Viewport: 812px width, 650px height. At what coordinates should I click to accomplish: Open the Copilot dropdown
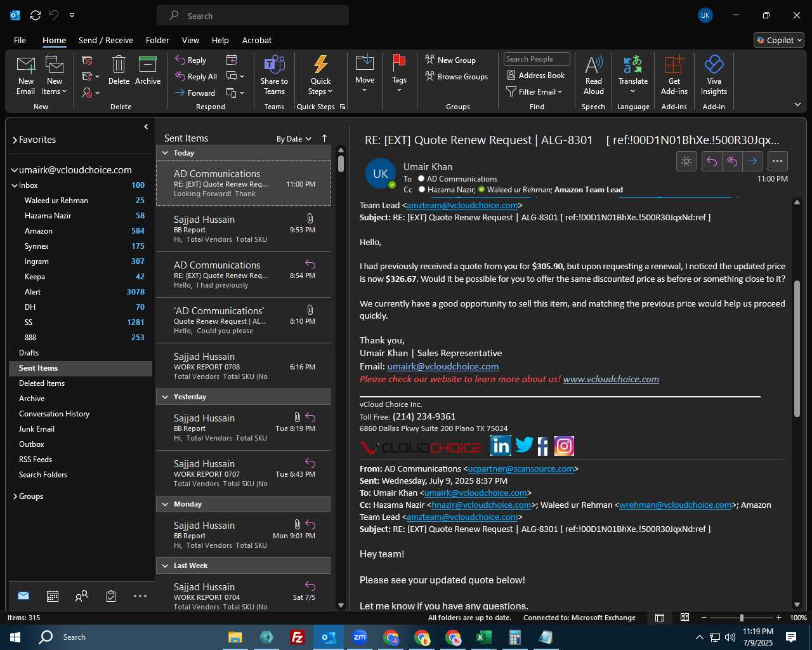779,40
